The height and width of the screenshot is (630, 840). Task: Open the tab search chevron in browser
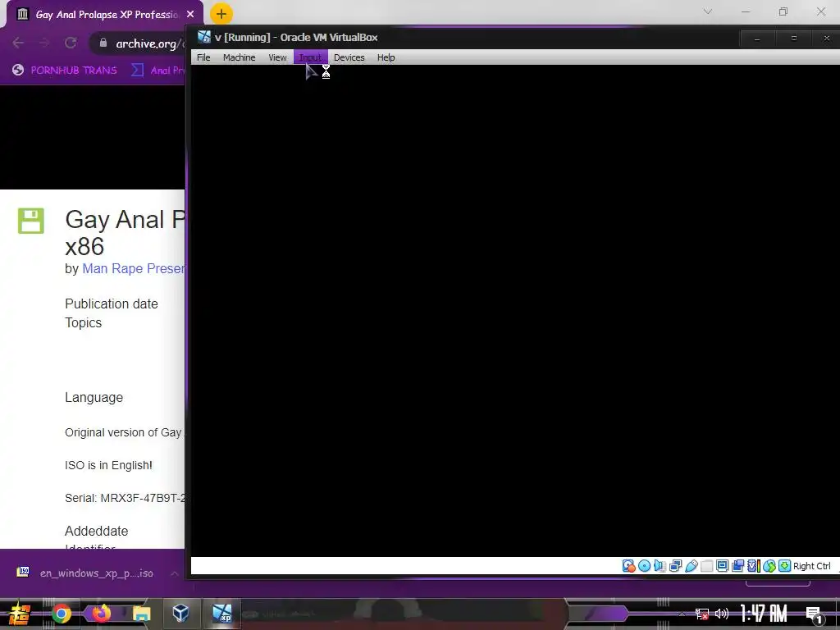pyautogui.click(x=708, y=11)
